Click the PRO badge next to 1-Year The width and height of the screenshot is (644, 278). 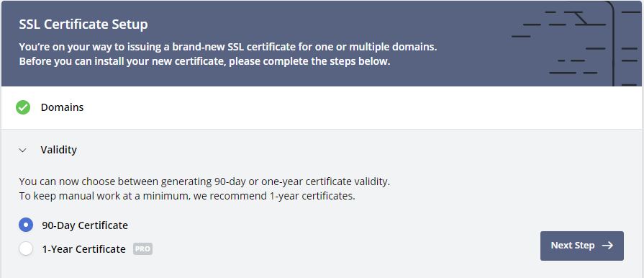click(142, 248)
